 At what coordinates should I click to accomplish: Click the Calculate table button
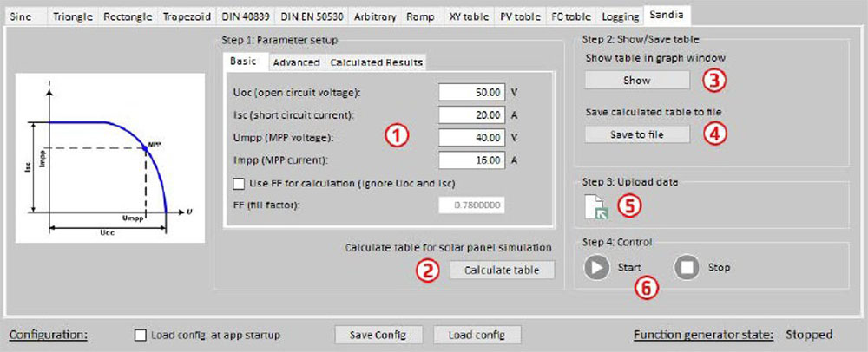[x=502, y=271]
